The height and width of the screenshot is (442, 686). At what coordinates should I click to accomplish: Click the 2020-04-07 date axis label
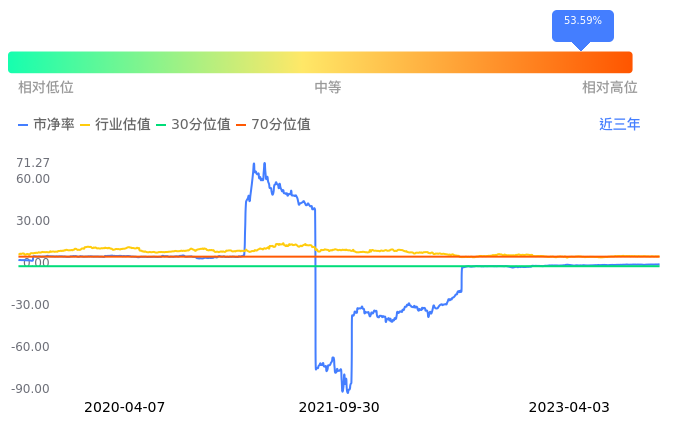coord(124,408)
